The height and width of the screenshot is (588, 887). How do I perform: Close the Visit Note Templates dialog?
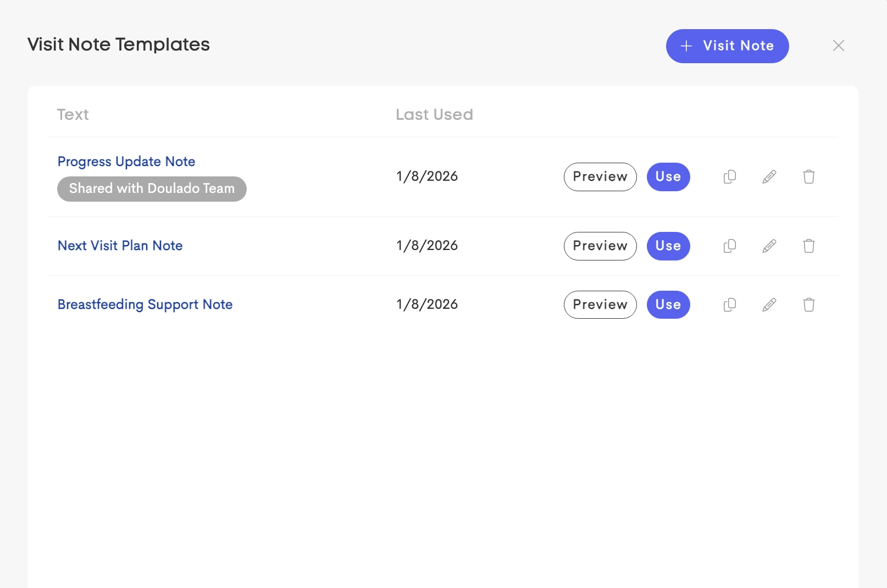pos(838,46)
